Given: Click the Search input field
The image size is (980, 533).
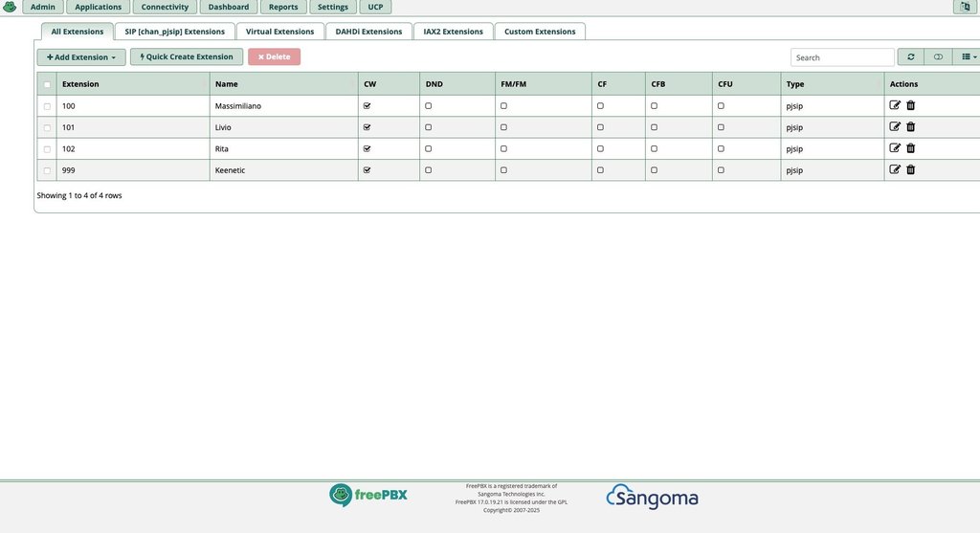Looking at the screenshot, I should pos(842,57).
